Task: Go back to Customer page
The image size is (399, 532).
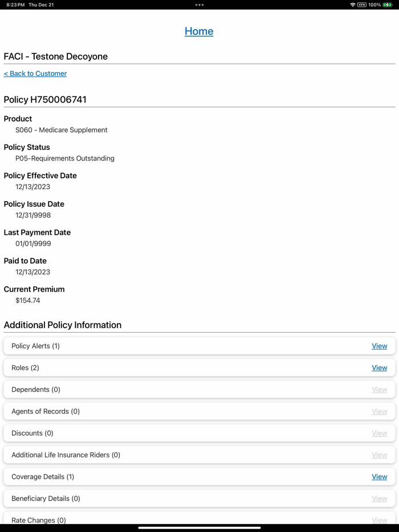Action: 35,73
